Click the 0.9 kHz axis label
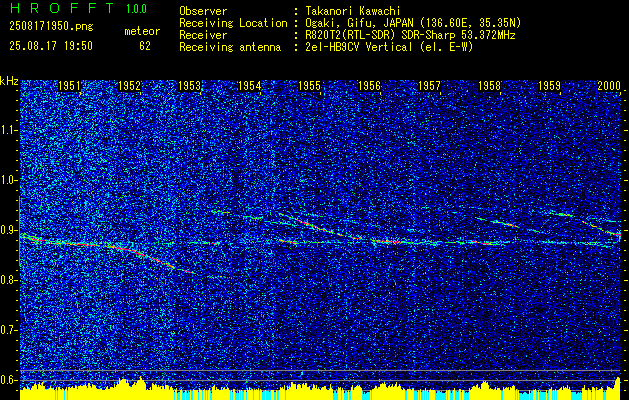Screen dimensions: 629x400 [8, 230]
